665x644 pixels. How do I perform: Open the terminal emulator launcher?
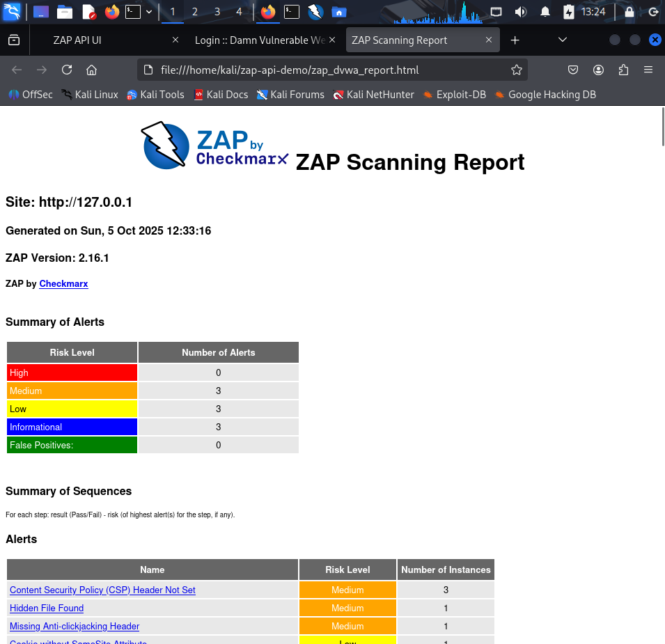(x=133, y=12)
